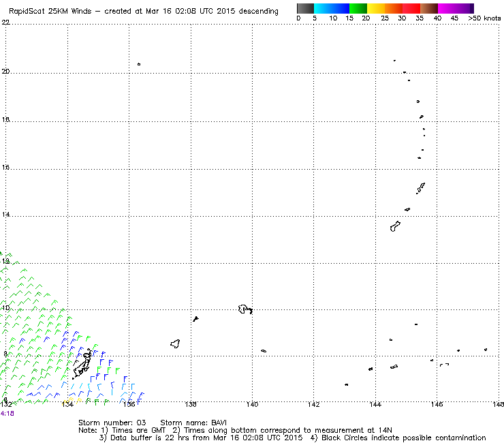This screenshot has width=504, height=443.
Task: Click the latitude label '16'
Action: click(x=5, y=167)
